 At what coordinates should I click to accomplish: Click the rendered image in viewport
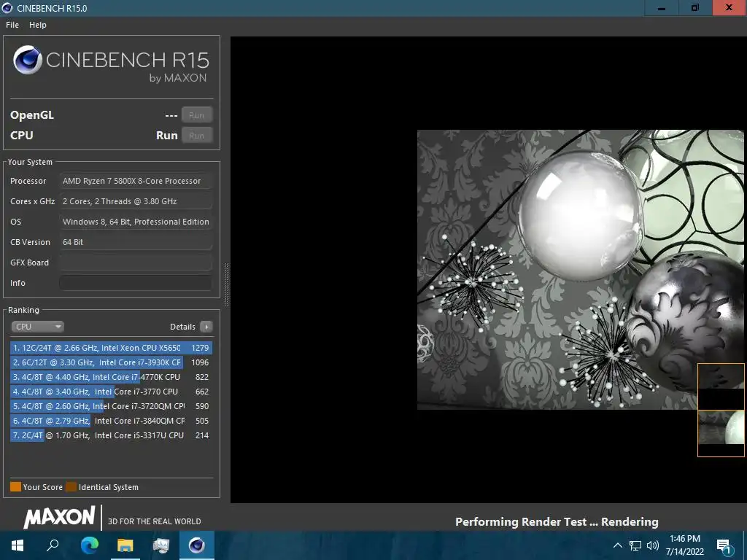[x=580, y=270]
